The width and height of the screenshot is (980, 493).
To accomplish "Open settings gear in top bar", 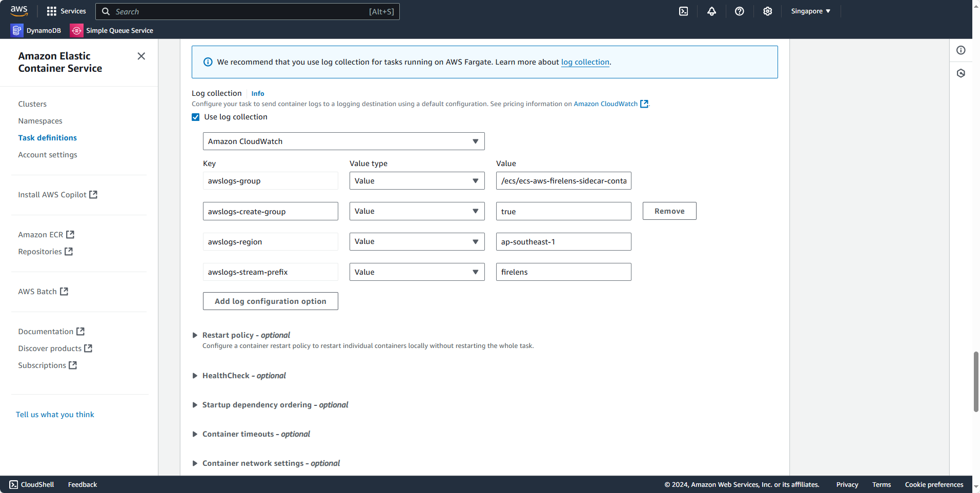I will [767, 11].
